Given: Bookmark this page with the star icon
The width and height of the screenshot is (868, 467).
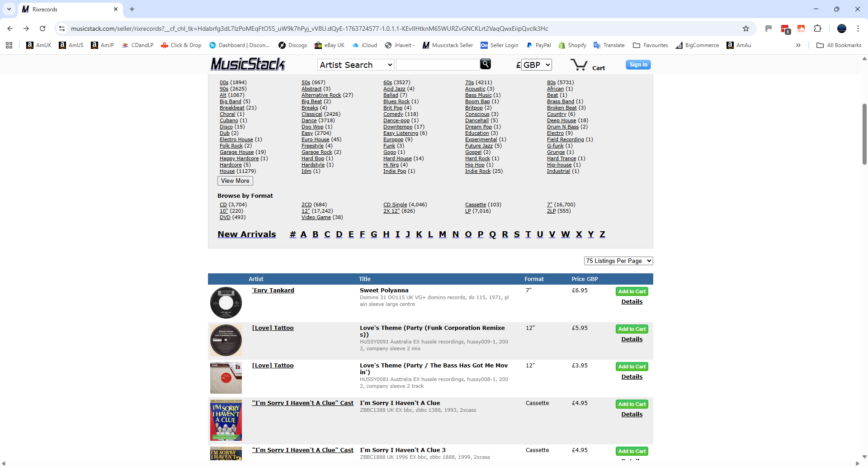Looking at the screenshot, I should point(746,29).
